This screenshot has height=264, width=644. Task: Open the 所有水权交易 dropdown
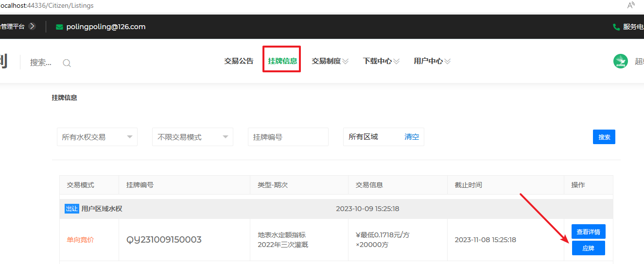coord(97,137)
